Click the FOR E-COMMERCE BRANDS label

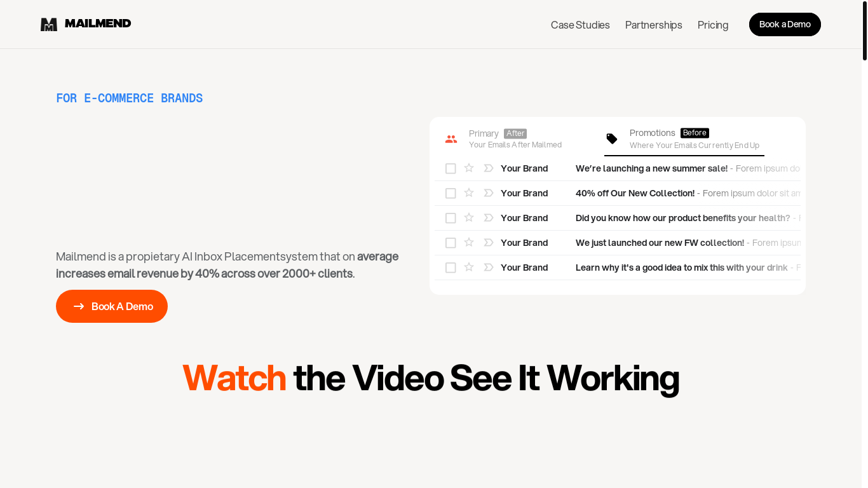point(130,98)
